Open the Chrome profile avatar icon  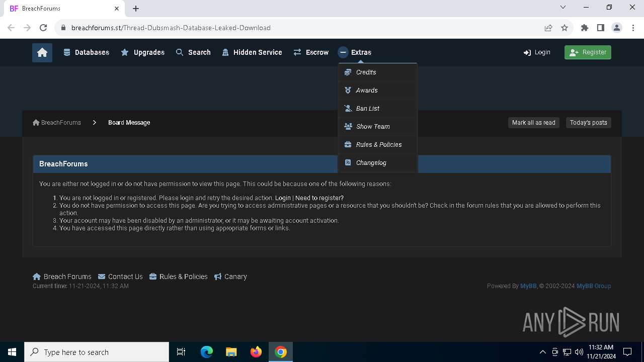coord(617,28)
